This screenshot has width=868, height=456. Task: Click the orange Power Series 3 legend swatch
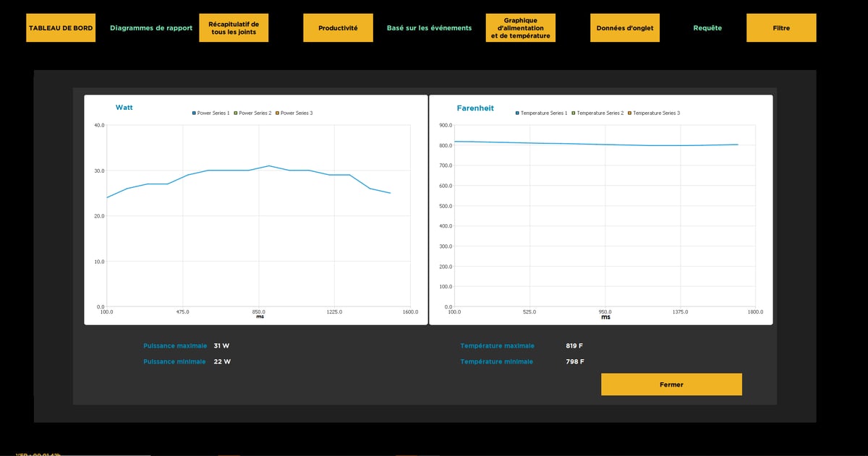click(x=277, y=113)
